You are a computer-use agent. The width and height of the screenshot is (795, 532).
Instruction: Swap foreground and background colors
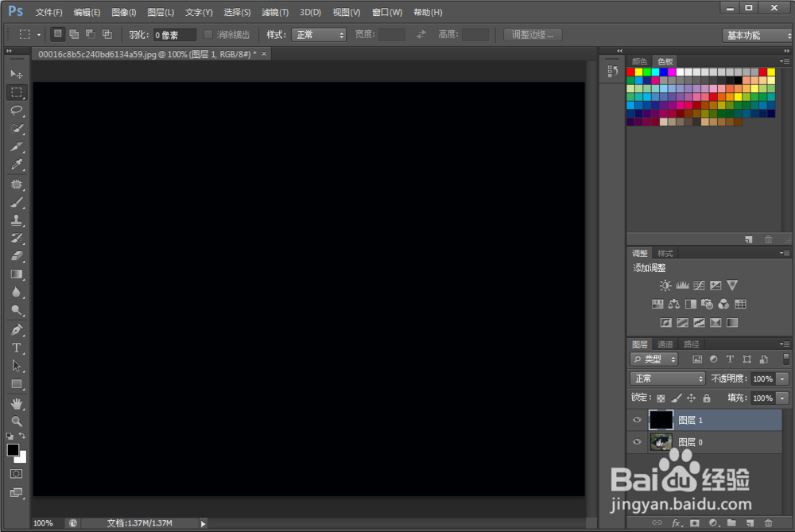(22, 436)
